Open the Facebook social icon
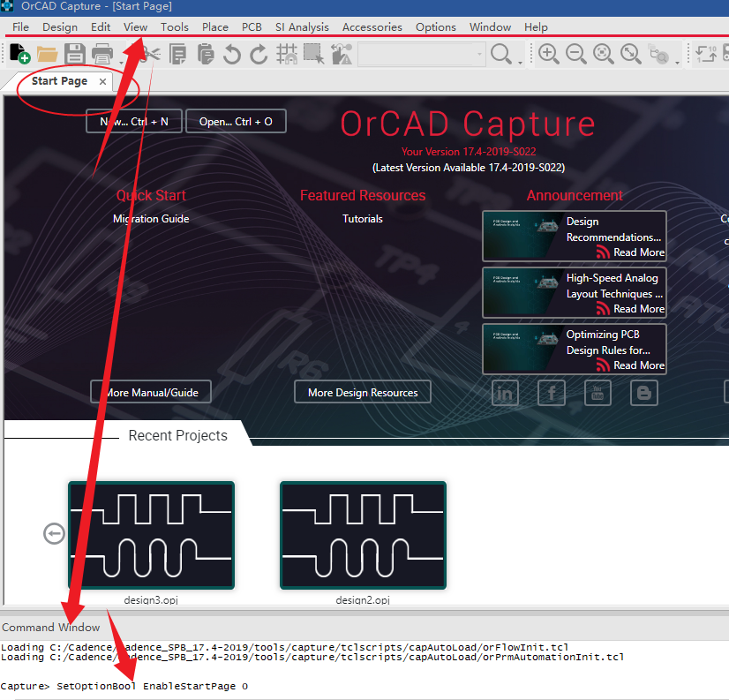Viewport: 729px width, 700px height. [552, 393]
